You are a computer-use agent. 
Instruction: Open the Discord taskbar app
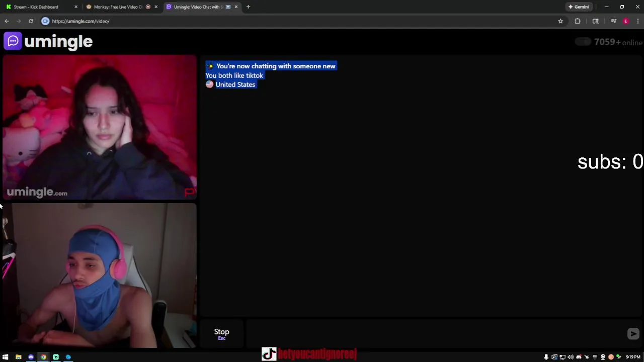tap(31, 357)
